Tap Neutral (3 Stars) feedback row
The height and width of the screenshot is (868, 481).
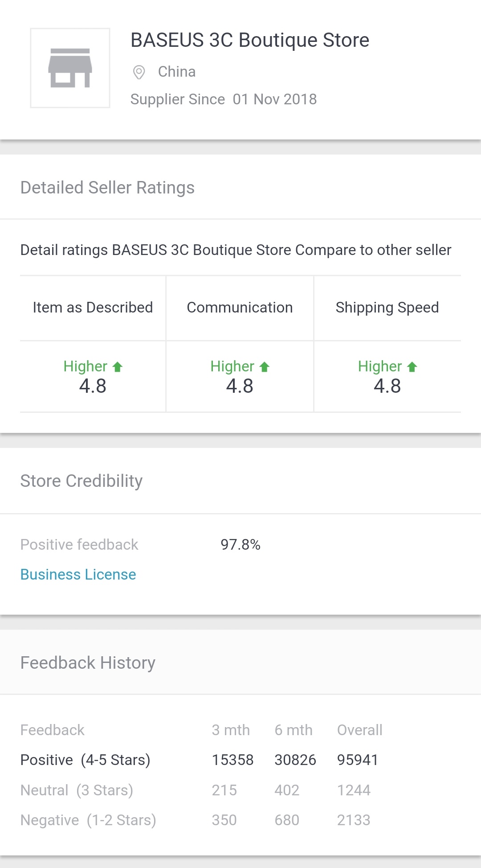[x=77, y=790]
